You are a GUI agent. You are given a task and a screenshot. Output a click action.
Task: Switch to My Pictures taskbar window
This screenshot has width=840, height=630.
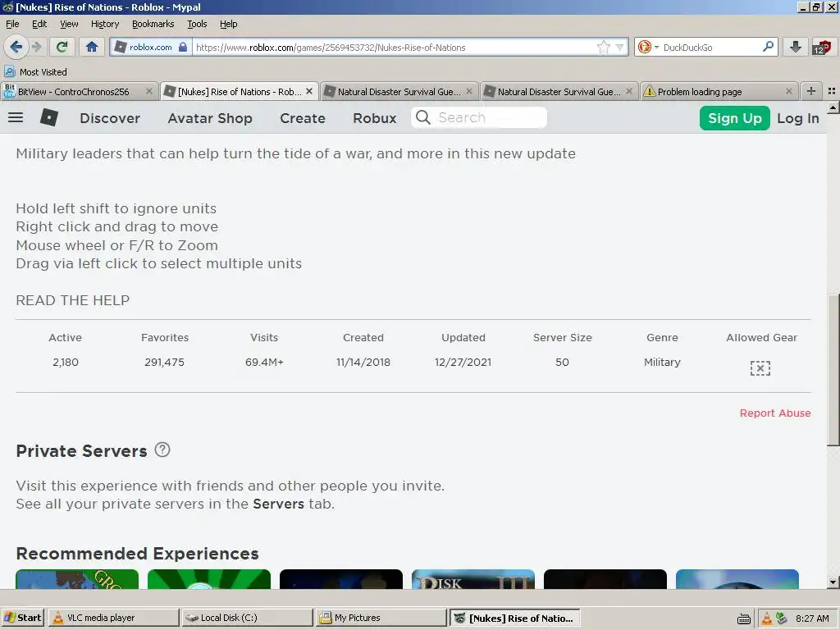pyautogui.click(x=381, y=618)
